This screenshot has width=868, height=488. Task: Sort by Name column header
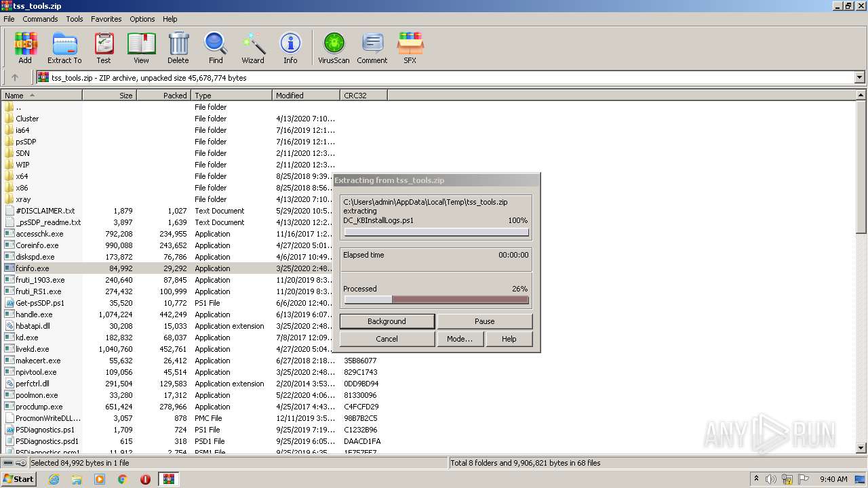coord(42,96)
